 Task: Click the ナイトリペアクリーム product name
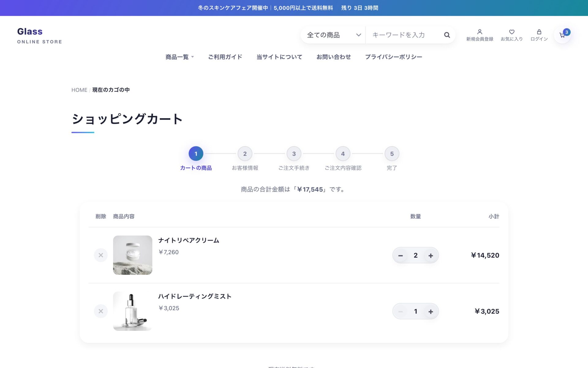click(x=189, y=240)
